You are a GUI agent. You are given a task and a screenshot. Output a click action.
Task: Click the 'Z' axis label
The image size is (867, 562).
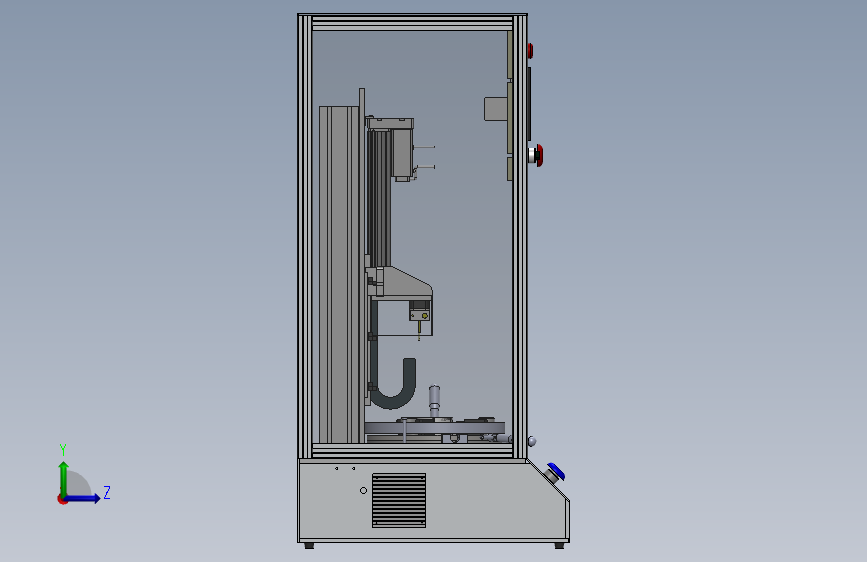click(107, 492)
